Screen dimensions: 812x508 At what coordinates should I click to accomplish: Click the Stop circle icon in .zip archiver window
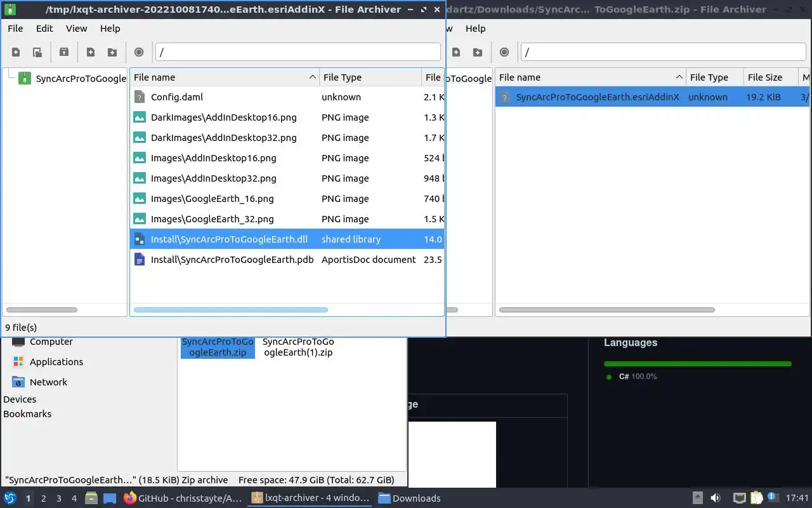[504, 52]
